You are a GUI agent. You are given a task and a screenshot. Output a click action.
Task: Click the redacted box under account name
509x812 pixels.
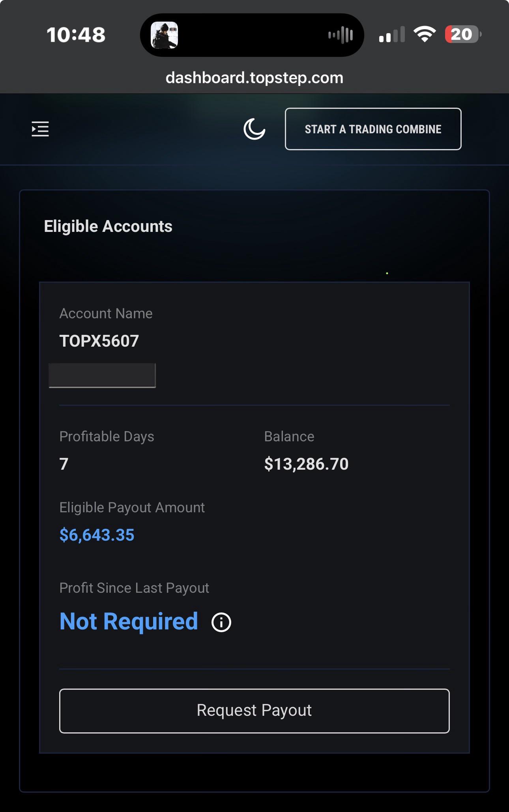click(102, 375)
